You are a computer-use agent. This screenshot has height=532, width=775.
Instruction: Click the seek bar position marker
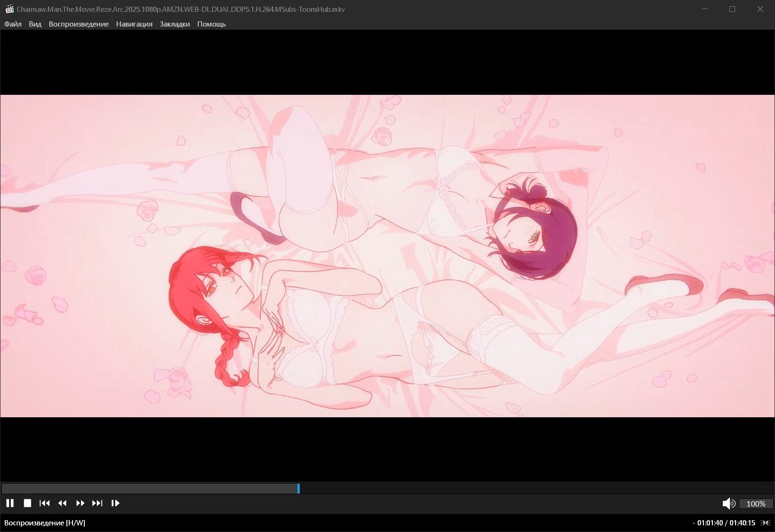coord(298,488)
